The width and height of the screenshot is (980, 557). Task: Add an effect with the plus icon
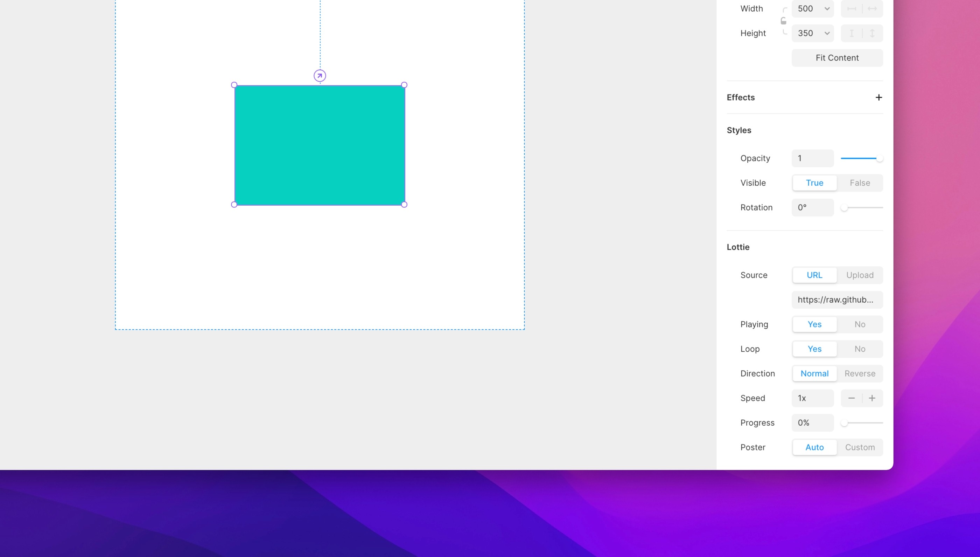pyautogui.click(x=879, y=97)
